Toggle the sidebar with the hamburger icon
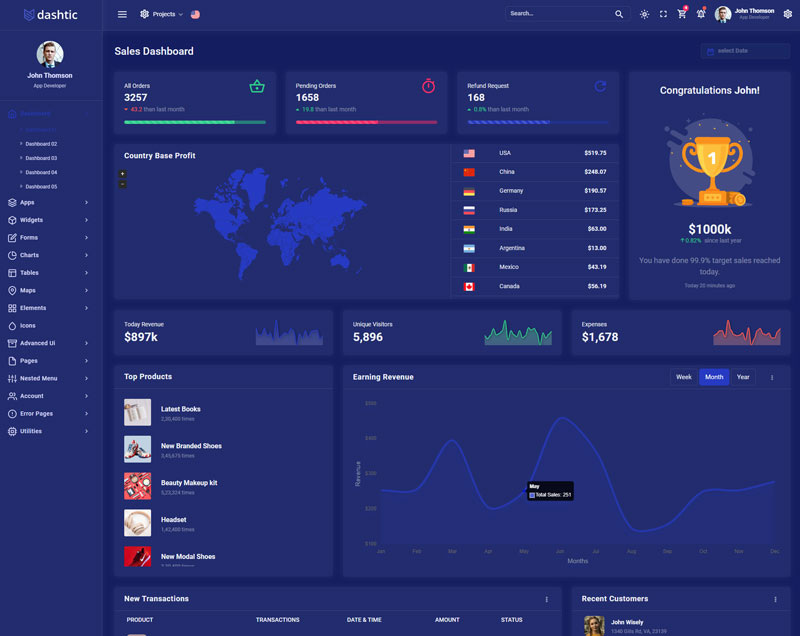The width and height of the screenshot is (800, 636). coord(122,14)
